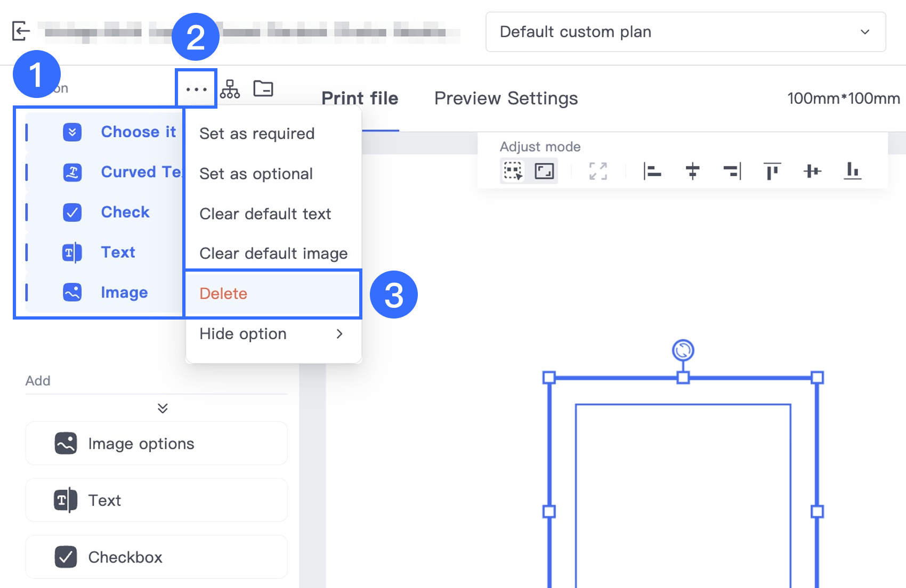
Task: Switch to the Print file tab
Action: pyautogui.click(x=360, y=99)
